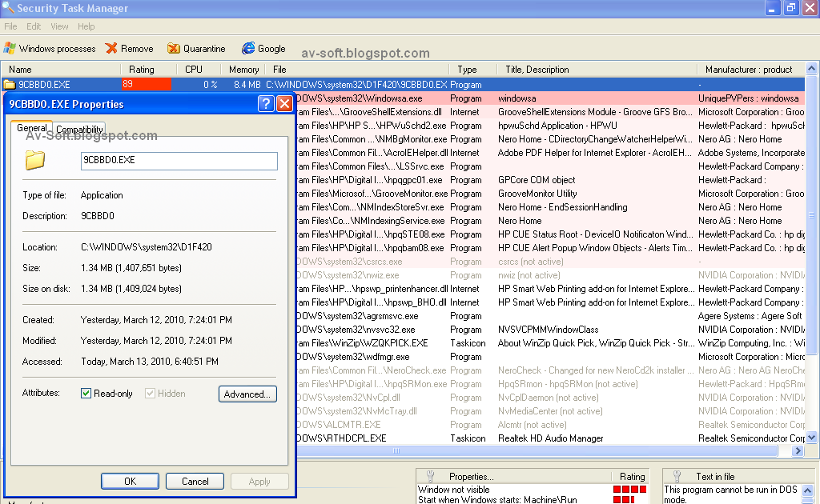Switch to the General tab
Image resolution: width=820 pixels, height=504 pixels.
[31, 128]
